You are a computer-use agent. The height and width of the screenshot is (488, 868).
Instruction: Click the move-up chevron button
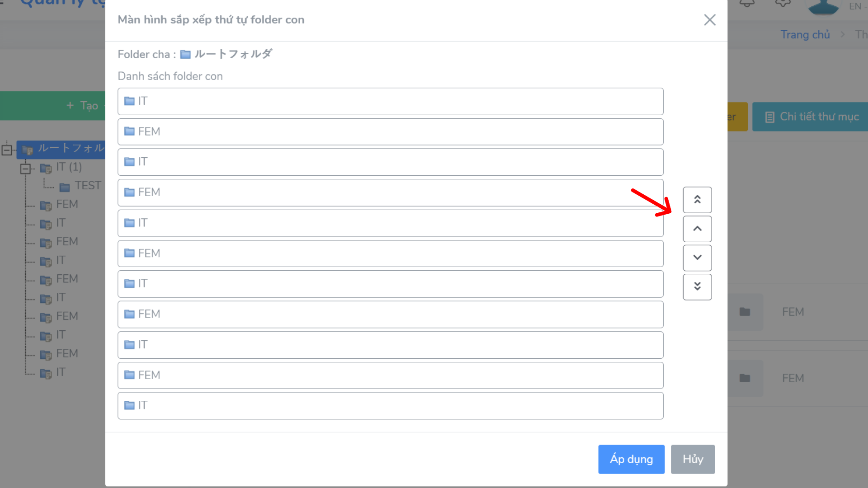tap(697, 229)
